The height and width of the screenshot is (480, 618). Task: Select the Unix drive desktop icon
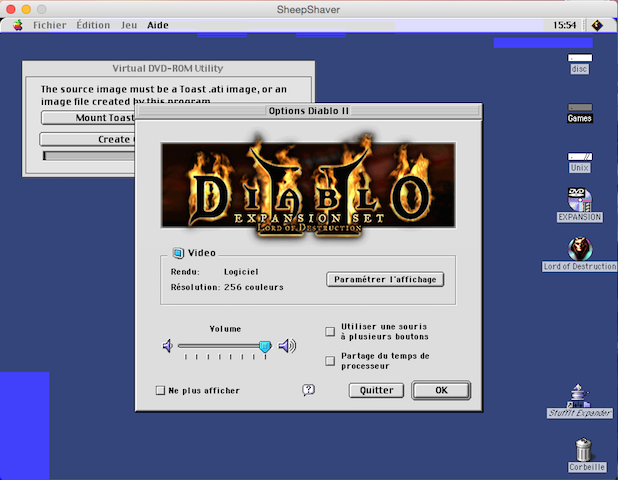point(579,162)
